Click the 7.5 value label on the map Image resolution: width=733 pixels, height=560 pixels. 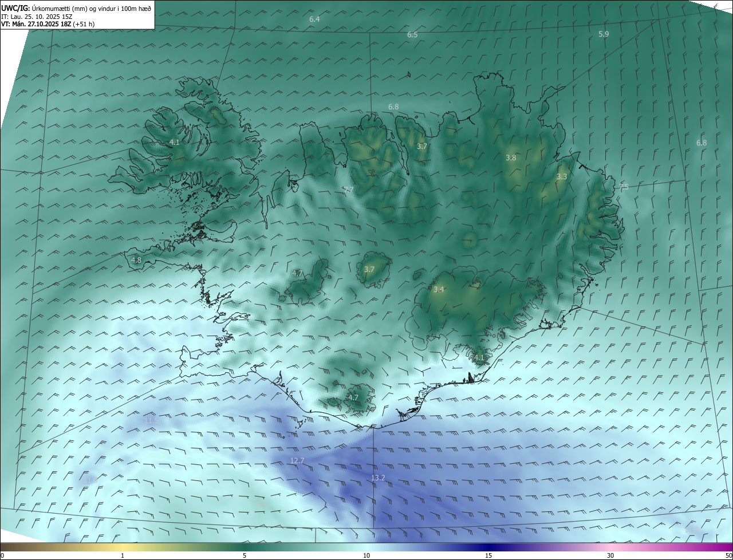(624, 187)
